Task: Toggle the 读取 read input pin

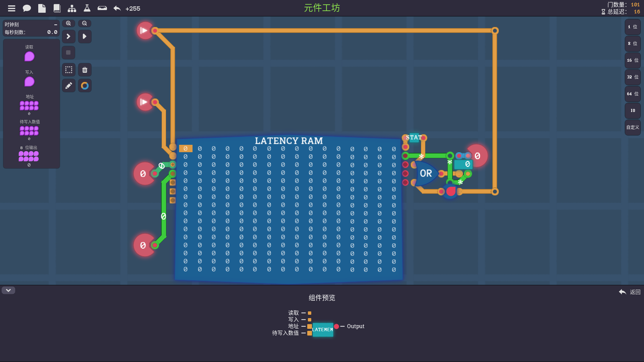Action: pyautogui.click(x=29, y=56)
